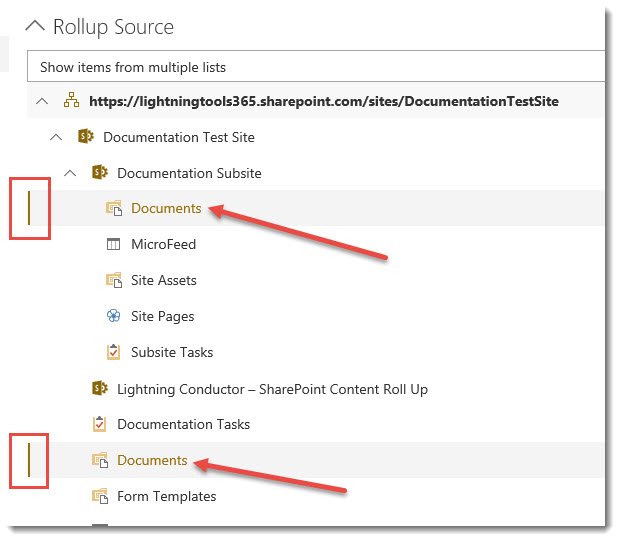Click the Documentation Test Site SharePoint icon
The image size is (620, 541).
tap(85, 136)
